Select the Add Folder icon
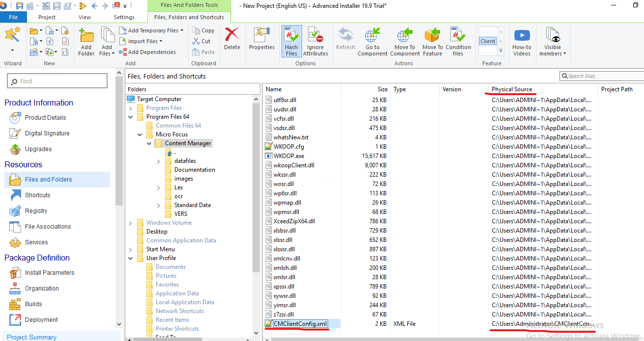 point(86,39)
